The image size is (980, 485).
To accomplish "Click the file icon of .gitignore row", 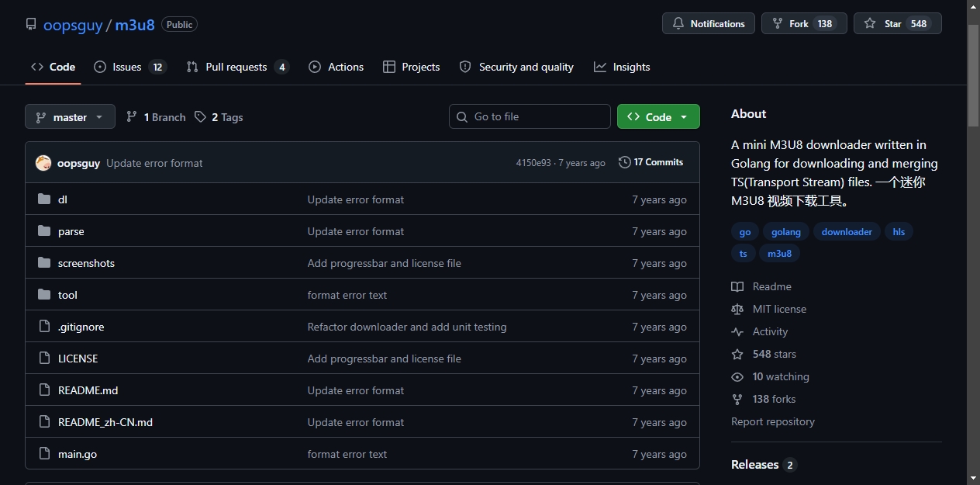I will coord(44,327).
